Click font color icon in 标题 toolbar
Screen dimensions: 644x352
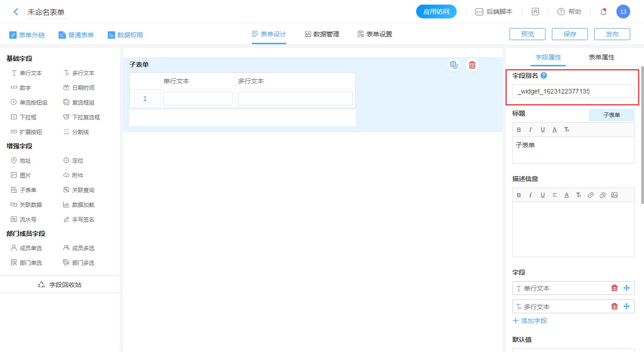click(555, 130)
